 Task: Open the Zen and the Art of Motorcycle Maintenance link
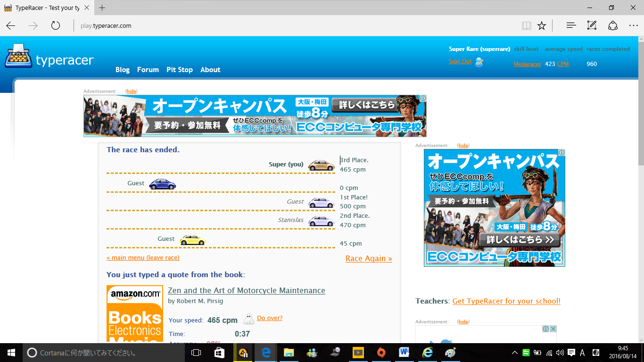(247, 290)
